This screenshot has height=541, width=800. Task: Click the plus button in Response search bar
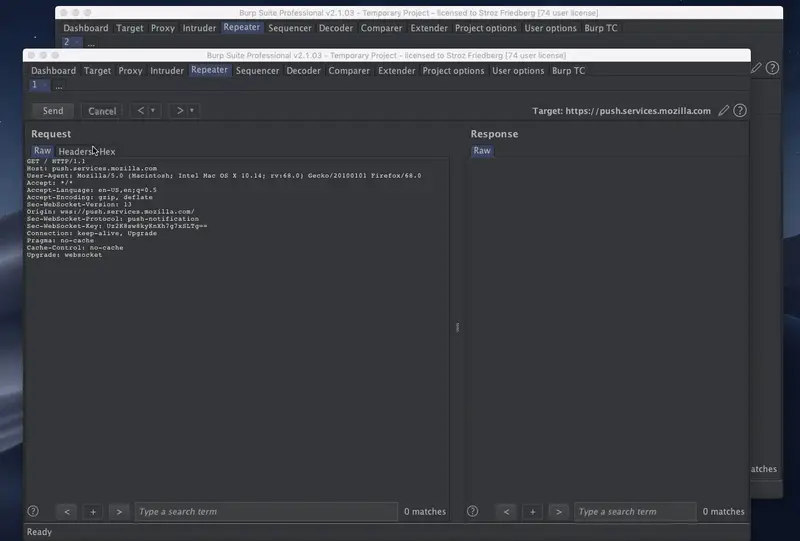[532, 511]
